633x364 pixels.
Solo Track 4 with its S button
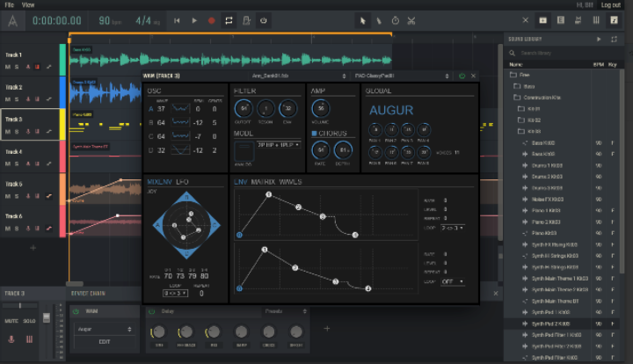17,164
